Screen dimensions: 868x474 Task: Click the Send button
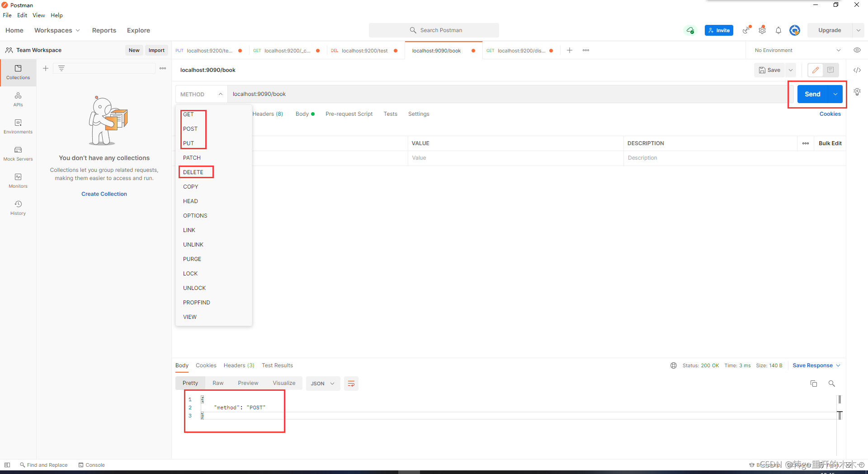tap(812, 94)
